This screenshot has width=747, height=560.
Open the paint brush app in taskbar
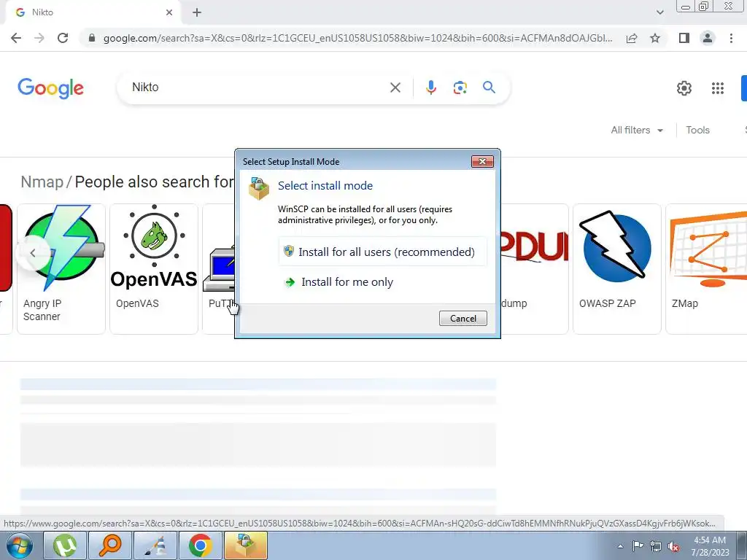155,545
